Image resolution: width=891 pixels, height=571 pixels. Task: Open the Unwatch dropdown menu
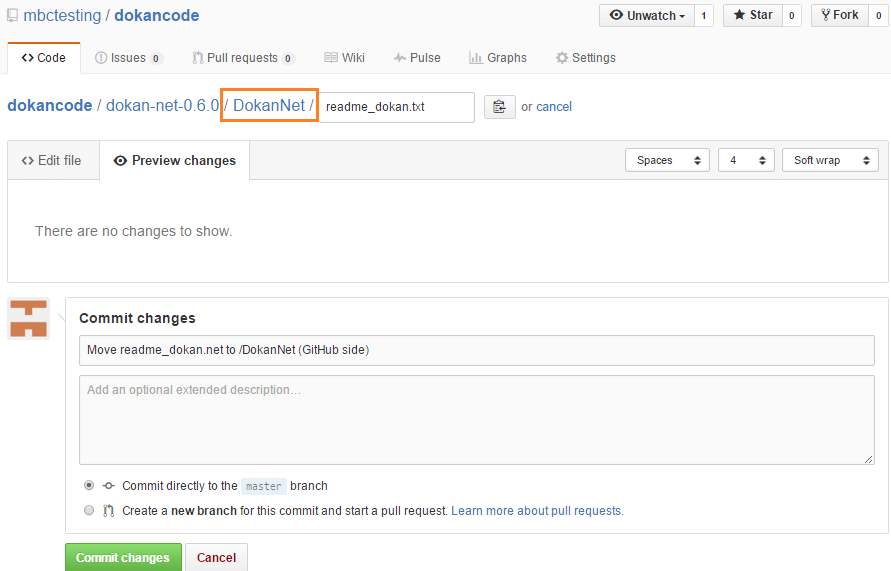point(647,15)
